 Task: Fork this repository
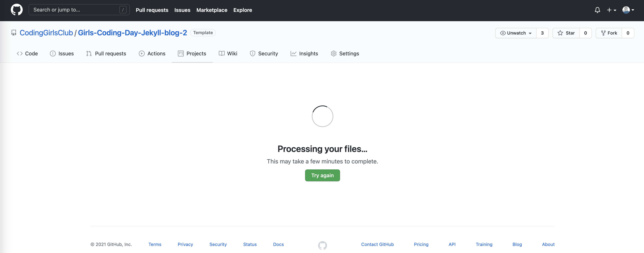pyautogui.click(x=609, y=33)
